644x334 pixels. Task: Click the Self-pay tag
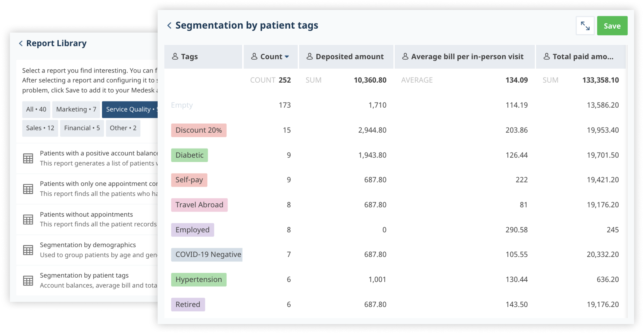(x=189, y=180)
